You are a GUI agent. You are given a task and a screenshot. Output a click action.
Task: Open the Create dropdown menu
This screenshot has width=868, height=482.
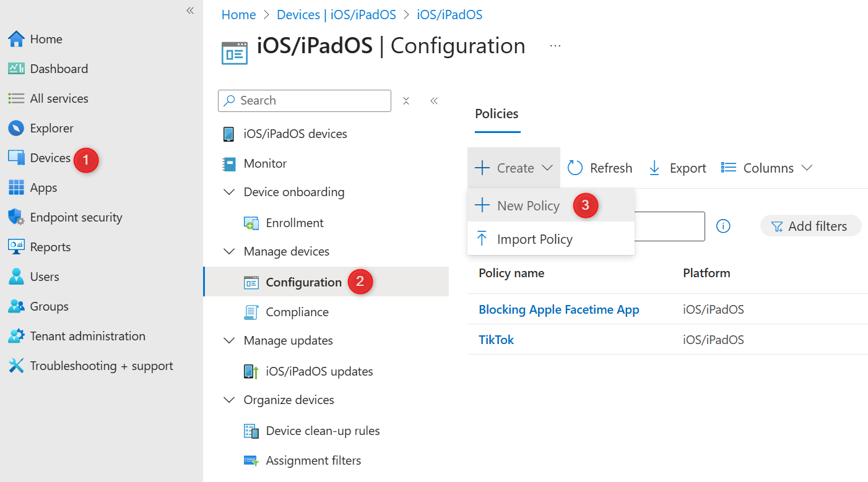(513, 168)
